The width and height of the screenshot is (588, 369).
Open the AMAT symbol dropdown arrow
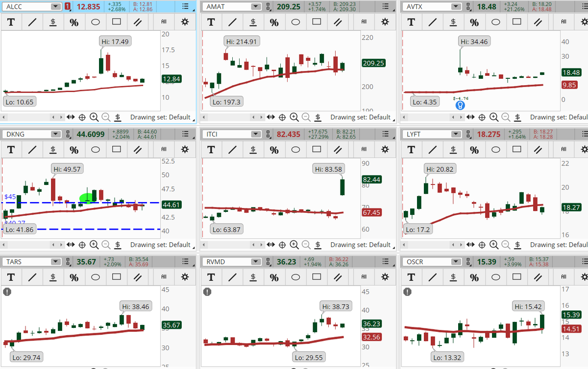256,7
